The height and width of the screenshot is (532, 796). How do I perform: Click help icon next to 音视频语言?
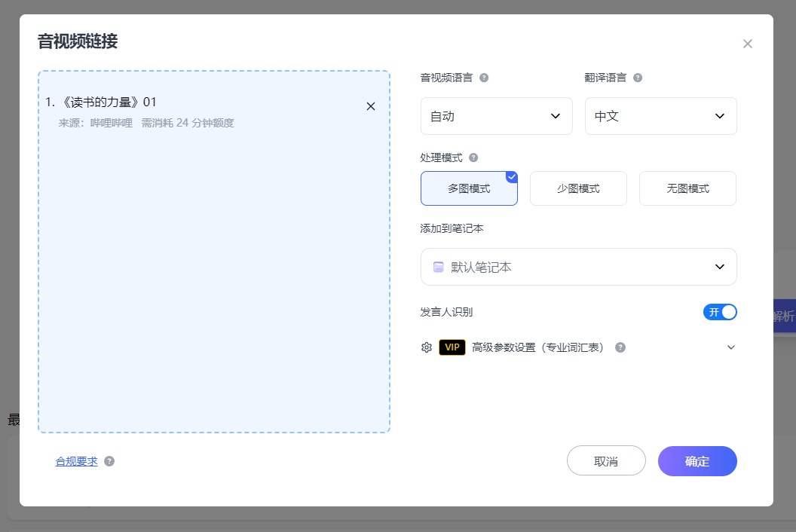[484, 78]
